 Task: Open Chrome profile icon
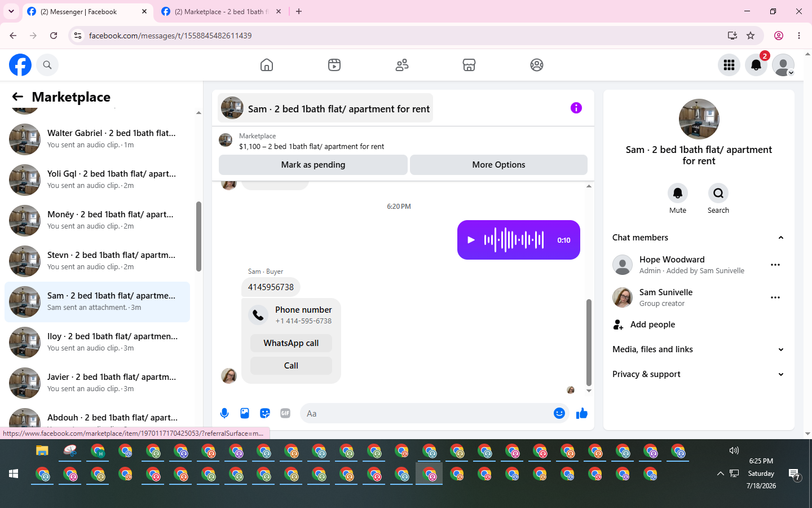[x=779, y=36]
